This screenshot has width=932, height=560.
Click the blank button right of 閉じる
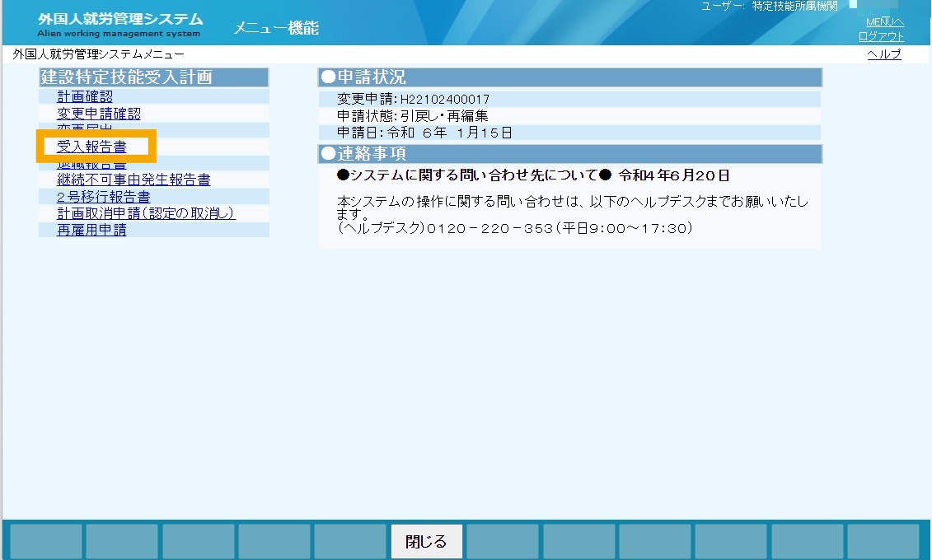pyautogui.click(x=502, y=541)
